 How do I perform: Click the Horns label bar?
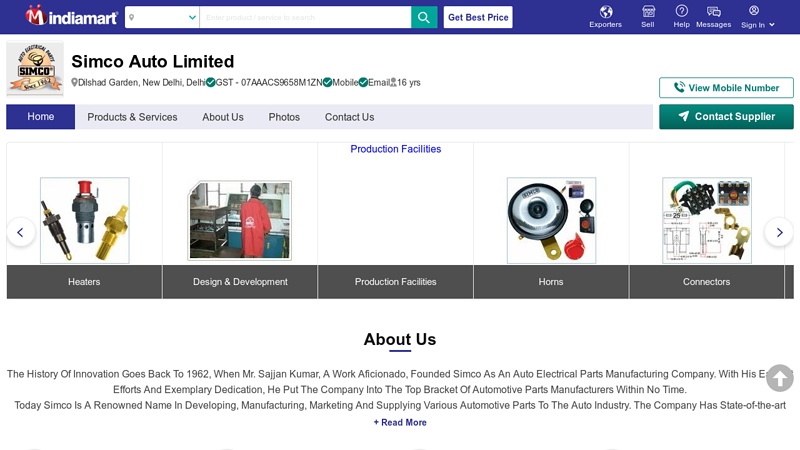click(551, 282)
